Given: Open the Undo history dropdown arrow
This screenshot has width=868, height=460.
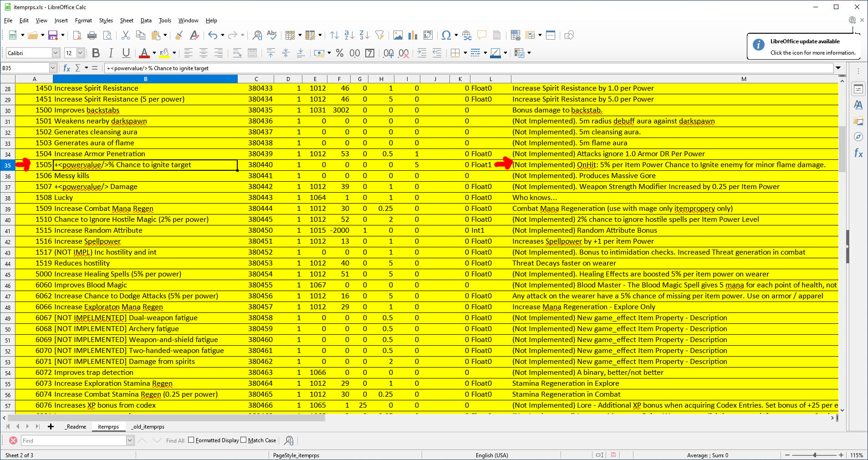Looking at the screenshot, I should coord(222,35).
